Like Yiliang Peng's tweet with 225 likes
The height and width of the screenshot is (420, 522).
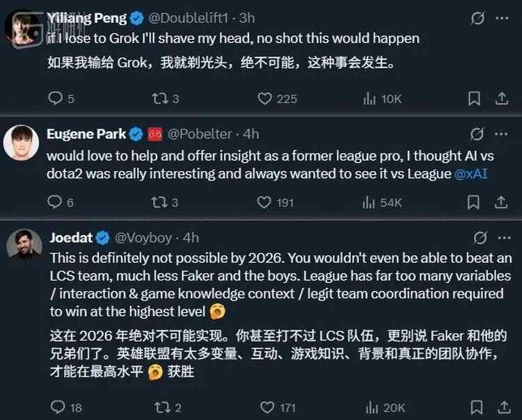click(264, 99)
